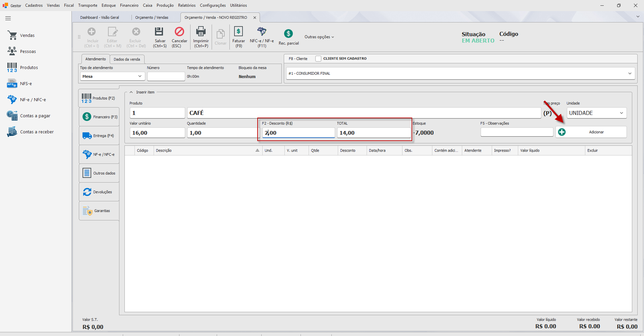Image resolution: width=644 pixels, height=336 pixels.
Task: Click the Salvar floppy disk icon
Action: tap(159, 31)
